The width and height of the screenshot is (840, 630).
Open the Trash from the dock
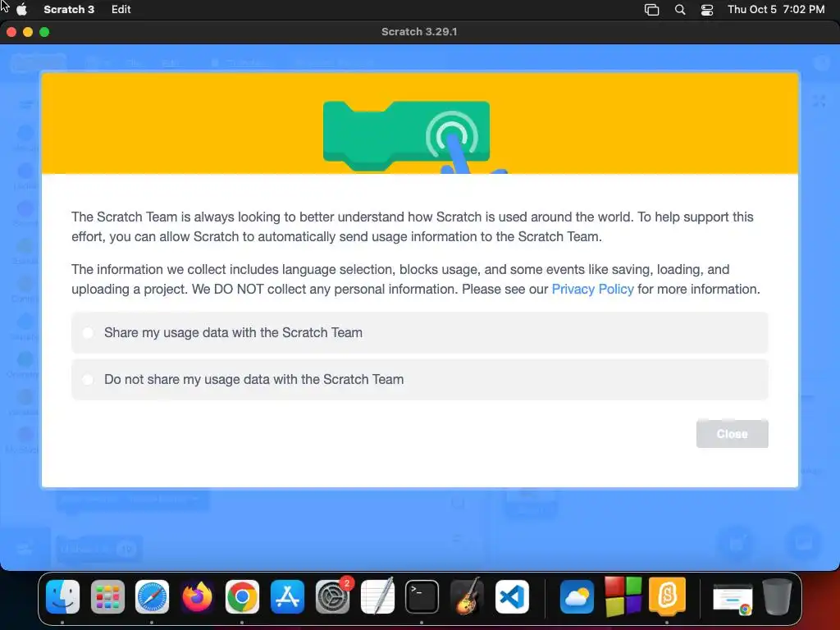[777, 596]
